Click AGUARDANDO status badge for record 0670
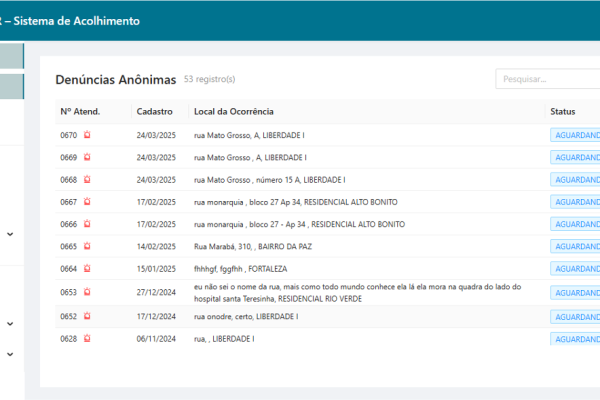600x400 pixels. [575, 135]
